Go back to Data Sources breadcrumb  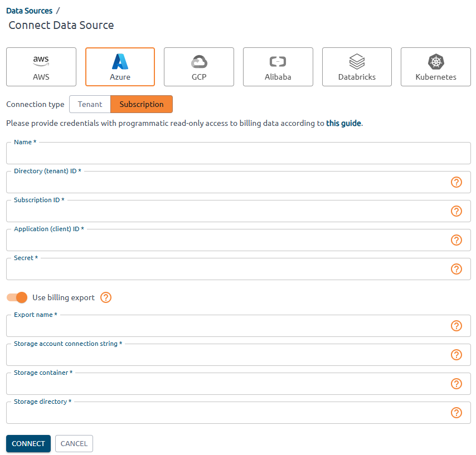coord(29,11)
